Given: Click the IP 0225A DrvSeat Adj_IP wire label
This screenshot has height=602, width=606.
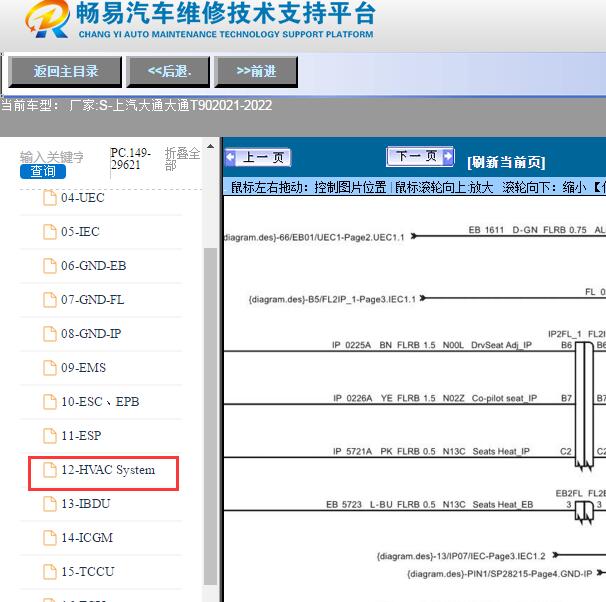Looking at the screenshot, I should pyautogui.click(x=432, y=345).
